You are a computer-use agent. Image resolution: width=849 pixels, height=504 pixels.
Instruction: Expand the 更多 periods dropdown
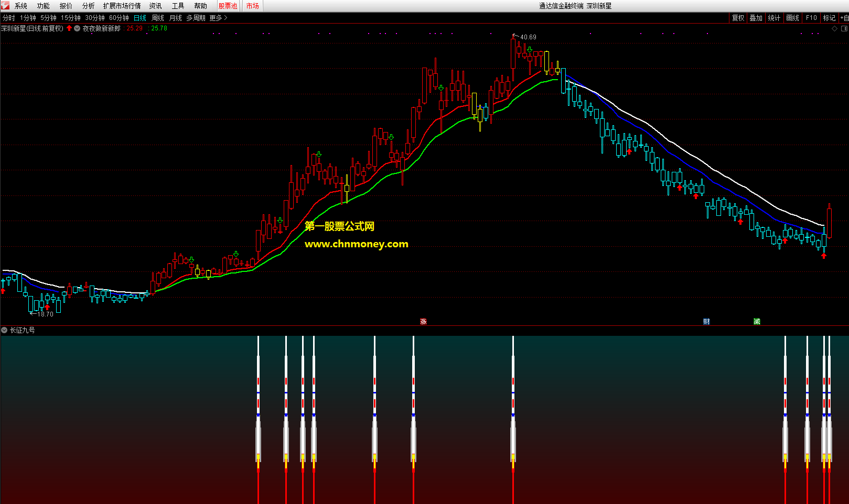[218, 18]
